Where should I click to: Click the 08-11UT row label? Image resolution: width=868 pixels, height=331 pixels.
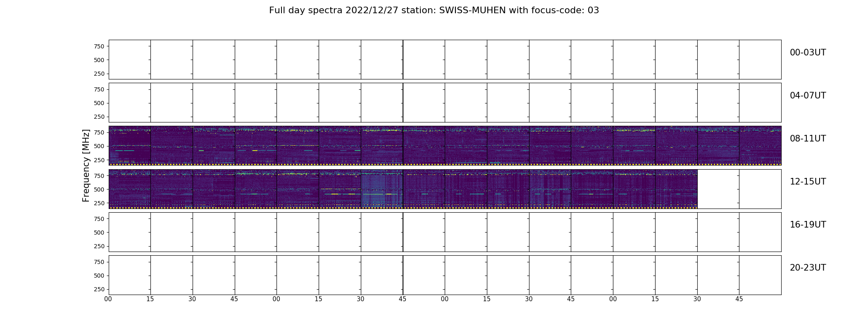click(x=808, y=139)
